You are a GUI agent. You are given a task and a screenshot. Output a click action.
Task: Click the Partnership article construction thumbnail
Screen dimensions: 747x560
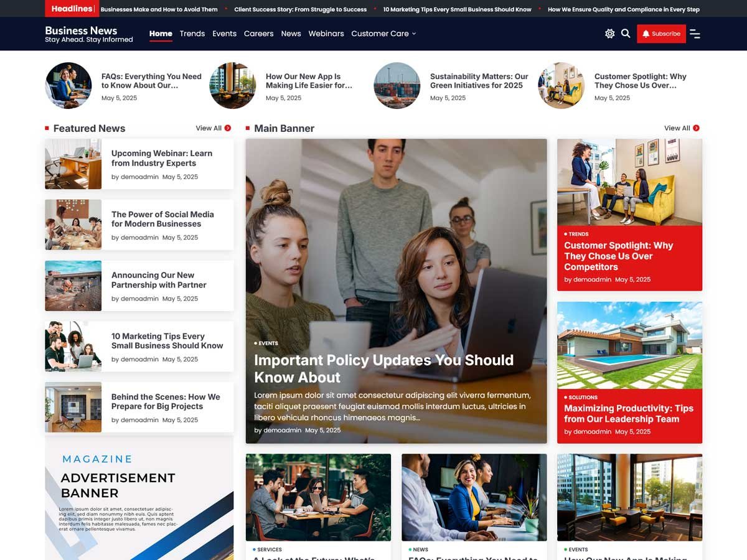click(73, 286)
